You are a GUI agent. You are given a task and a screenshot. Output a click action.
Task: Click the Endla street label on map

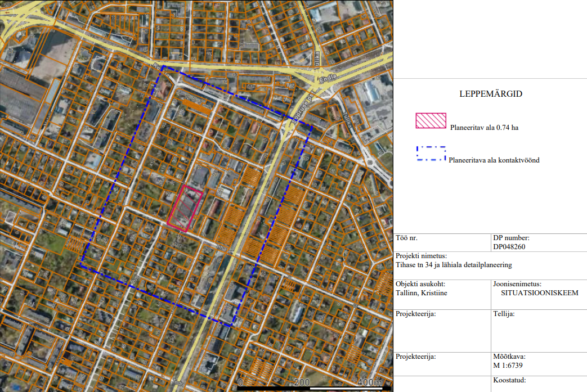pos(327,79)
